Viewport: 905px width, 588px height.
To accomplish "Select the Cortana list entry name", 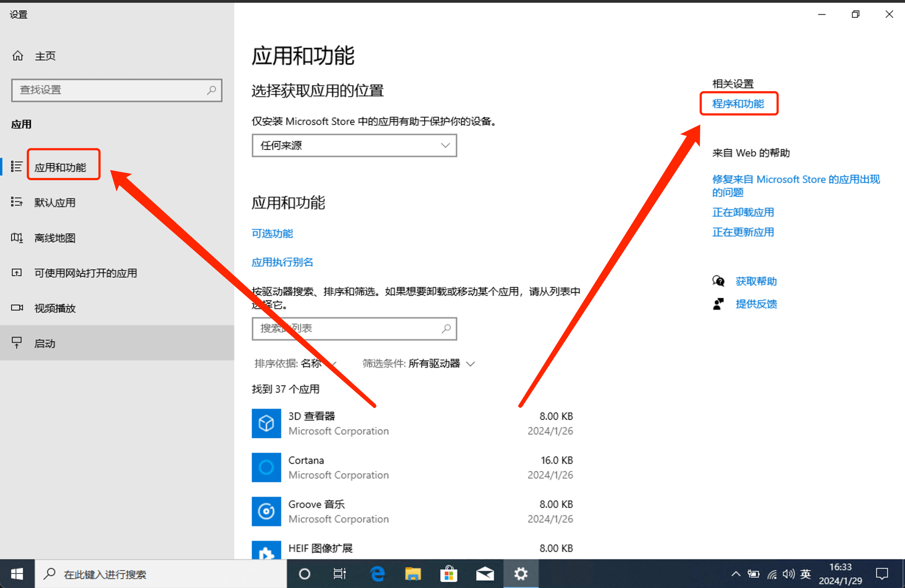I will (306, 460).
